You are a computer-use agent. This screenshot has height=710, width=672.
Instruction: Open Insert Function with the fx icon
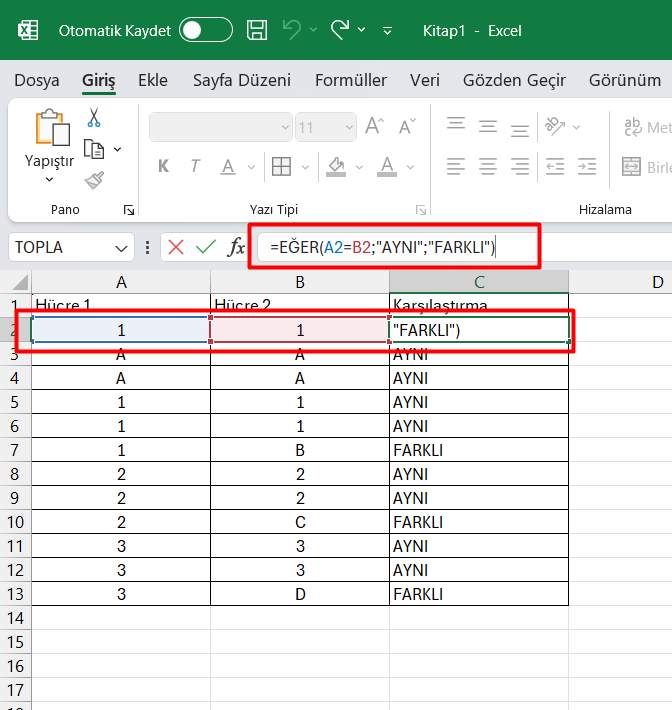236,247
